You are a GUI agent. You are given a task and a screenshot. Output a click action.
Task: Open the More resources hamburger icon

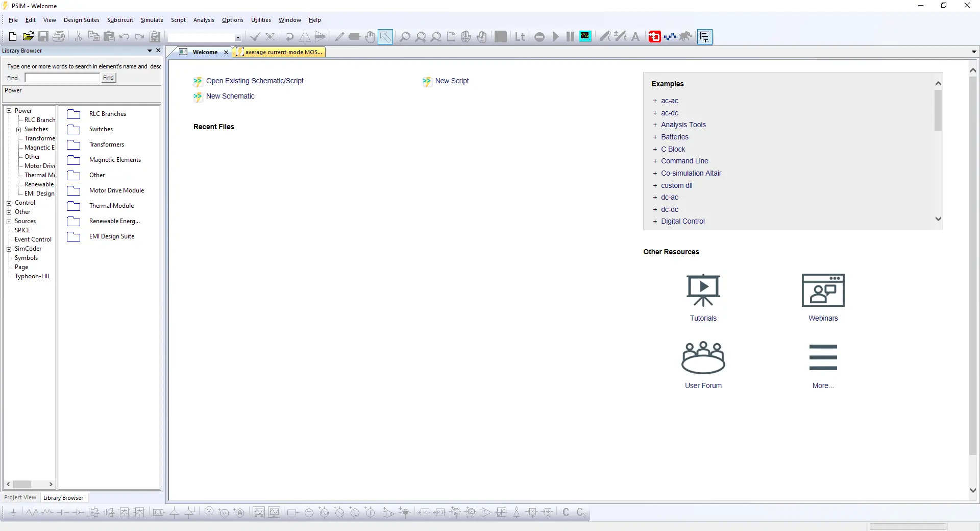point(823,357)
